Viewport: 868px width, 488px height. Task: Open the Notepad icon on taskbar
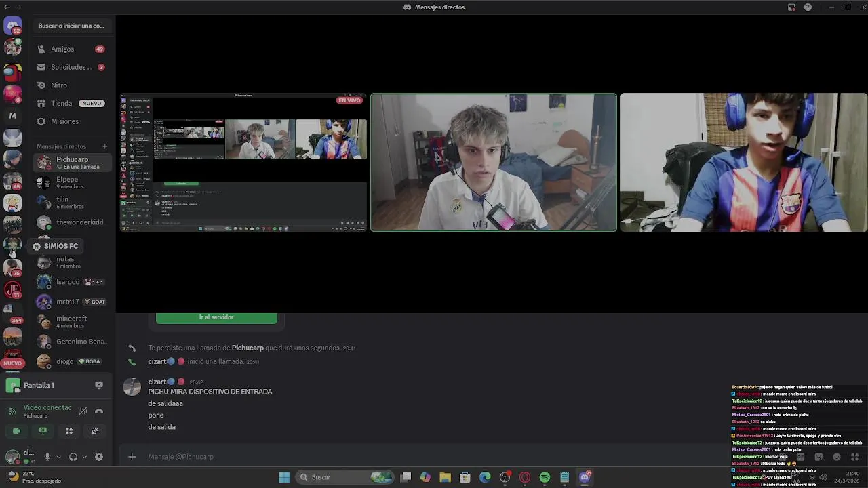(x=564, y=477)
